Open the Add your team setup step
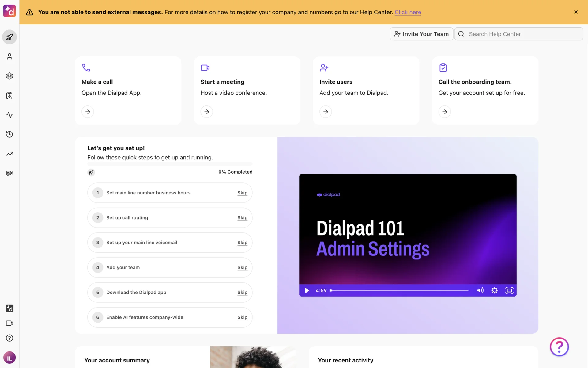The image size is (588, 368). [x=123, y=267]
